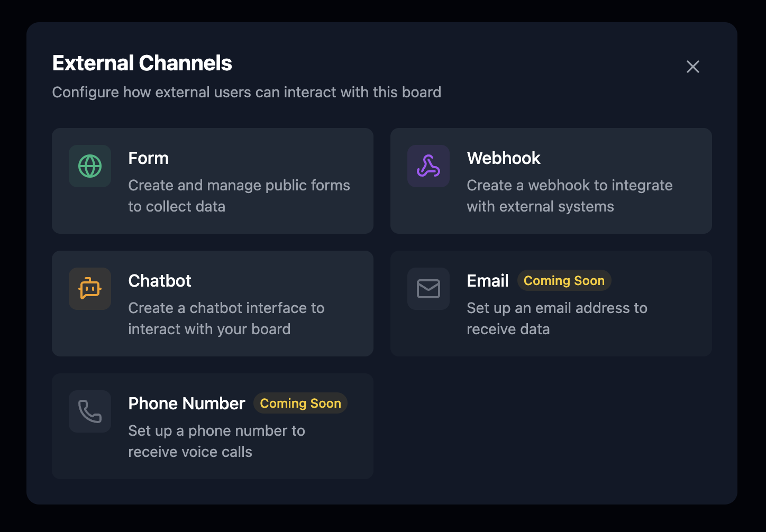The height and width of the screenshot is (532, 766).
Task: Click the purple Webhook icon
Action: (428, 166)
